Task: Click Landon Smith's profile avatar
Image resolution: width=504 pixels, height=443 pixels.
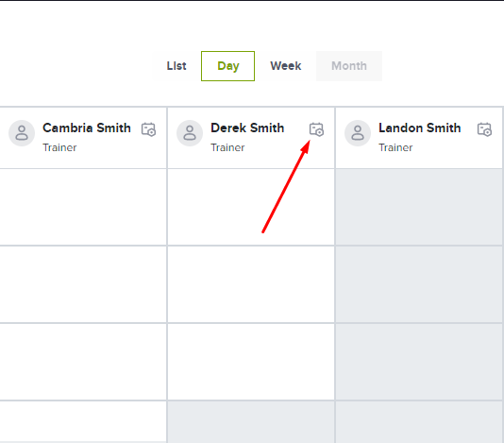Action: coord(358,133)
